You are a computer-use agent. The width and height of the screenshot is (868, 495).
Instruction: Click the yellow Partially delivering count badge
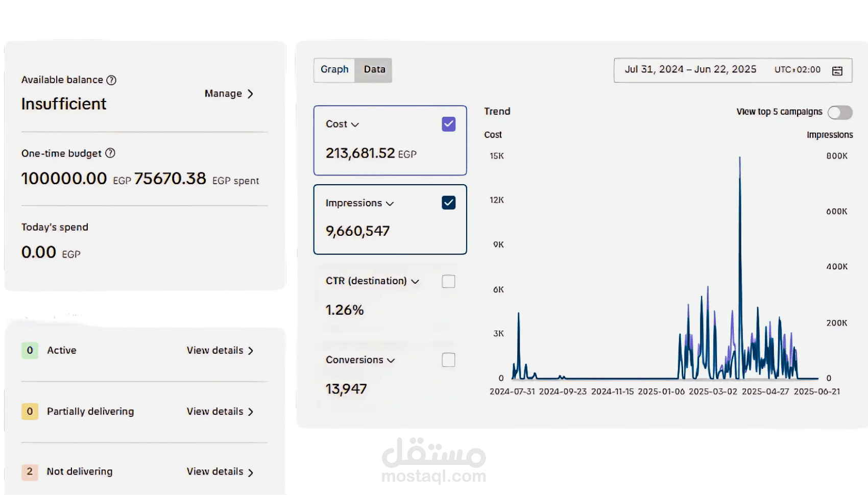click(x=30, y=411)
